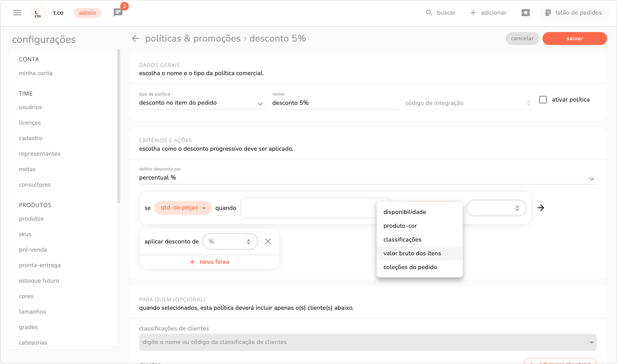Click the sidebar vertical scrollbar
617x364 pixels.
[x=119, y=126]
